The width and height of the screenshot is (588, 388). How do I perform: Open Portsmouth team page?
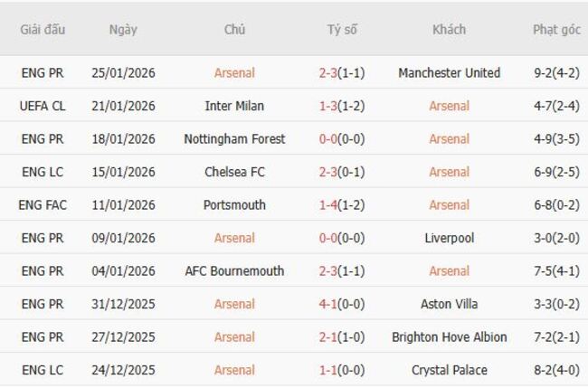234,205
